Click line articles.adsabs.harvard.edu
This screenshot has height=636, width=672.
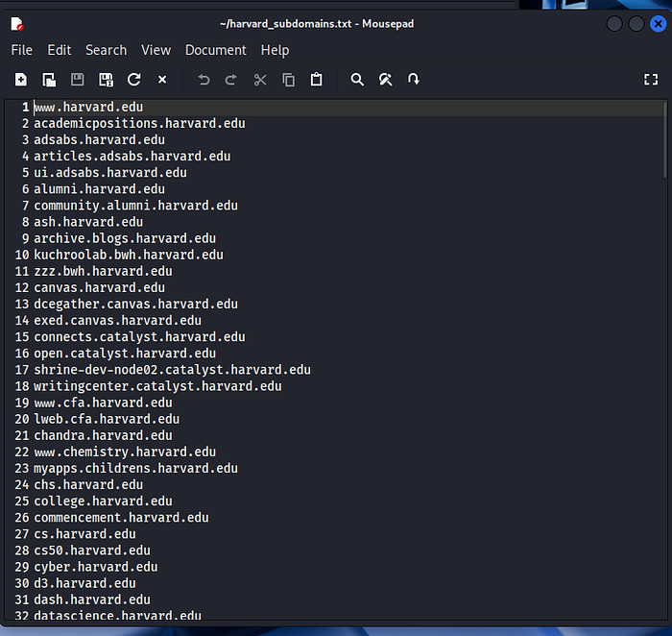pos(132,156)
